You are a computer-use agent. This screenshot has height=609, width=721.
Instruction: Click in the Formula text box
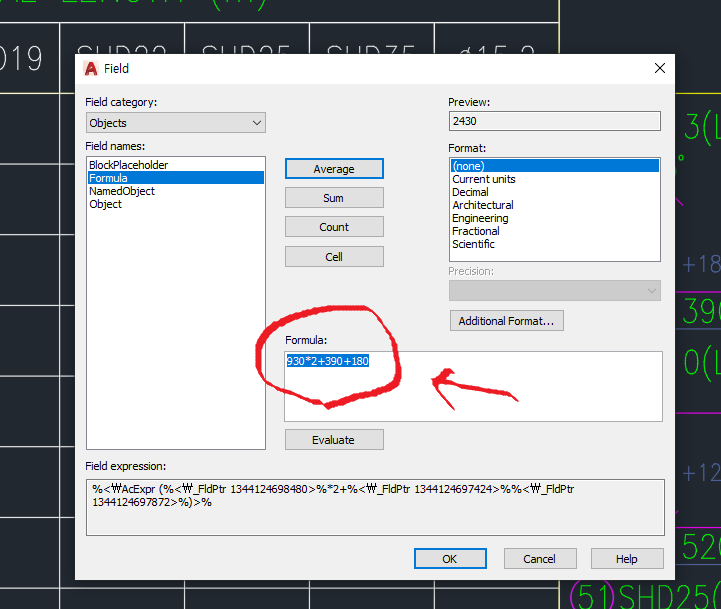[x=474, y=386]
